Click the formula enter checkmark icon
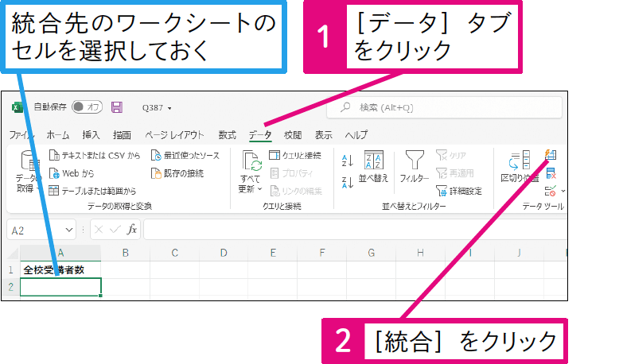 click(x=115, y=230)
